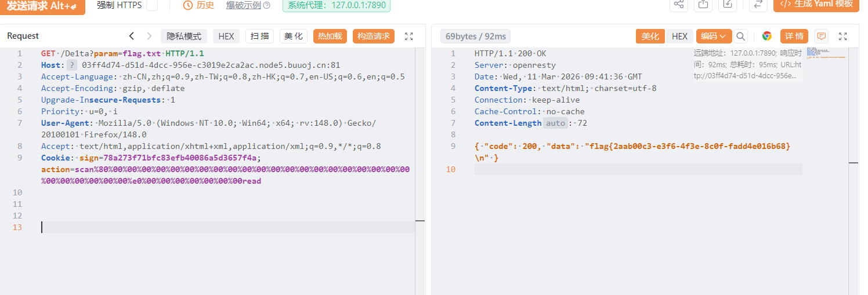This screenshot has height=295, width=868.
Task: Toggle 隐私模式 in Request panel
Action: tap(183, 36)
